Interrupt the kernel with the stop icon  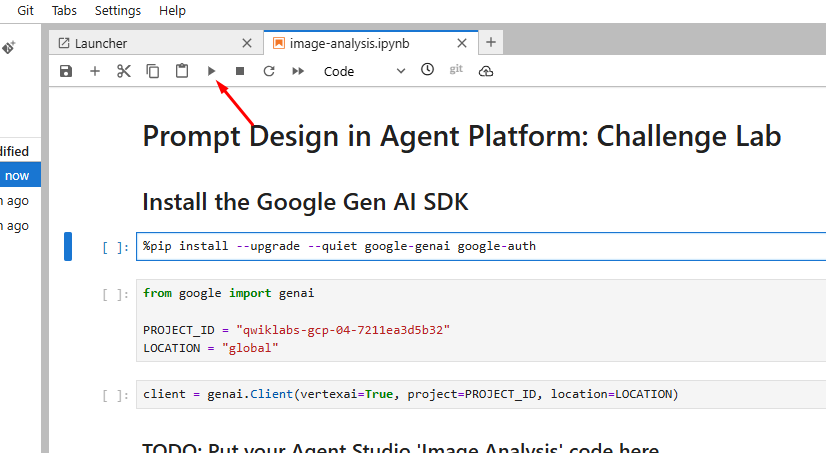pyautogui.click(x=240, y=71)
